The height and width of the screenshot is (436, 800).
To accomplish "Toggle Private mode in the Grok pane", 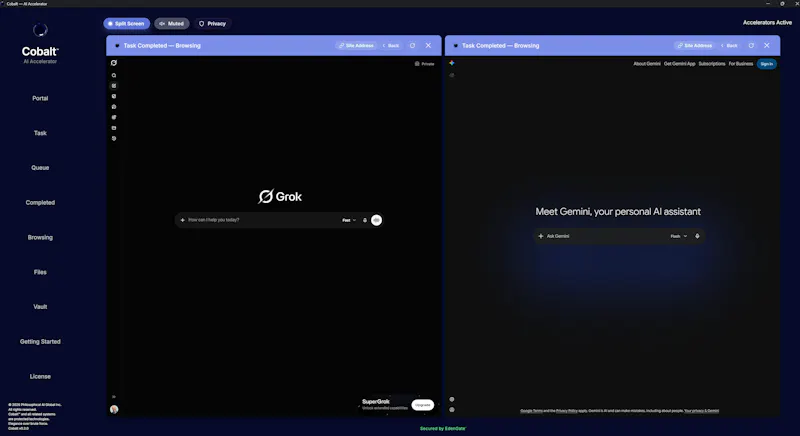I will pos(424,64).
